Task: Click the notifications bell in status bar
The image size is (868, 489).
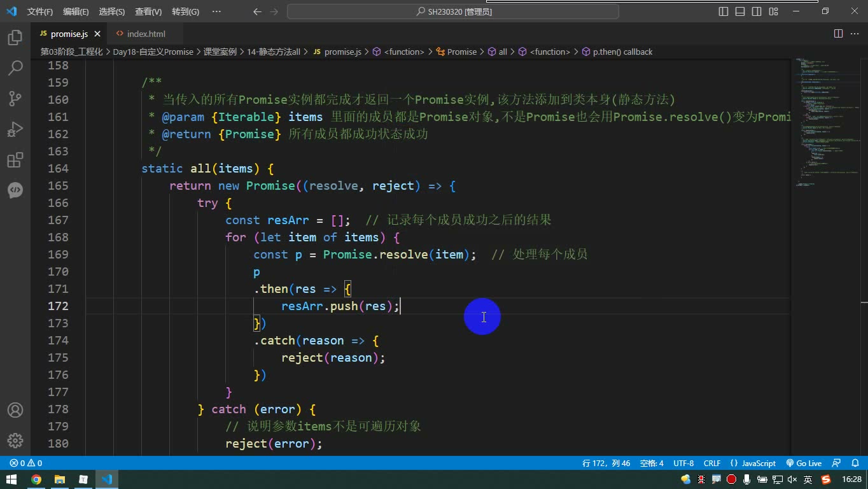Action: (854, 463)
